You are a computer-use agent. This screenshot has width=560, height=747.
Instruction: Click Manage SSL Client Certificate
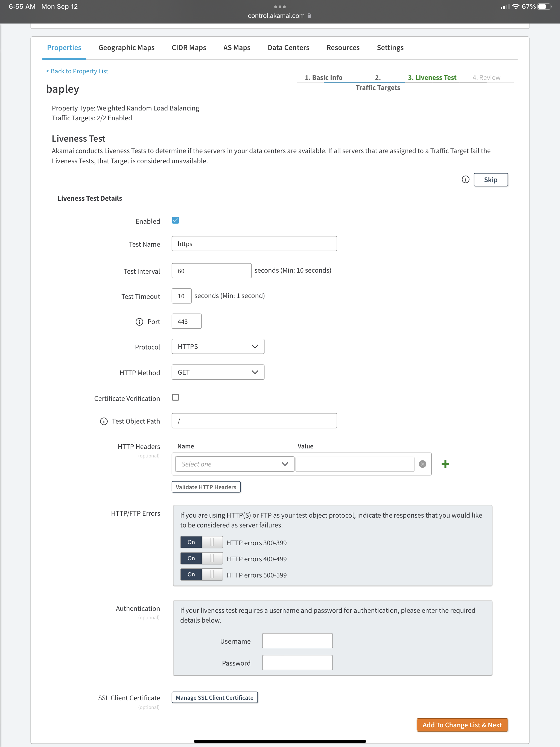[214, 697]
